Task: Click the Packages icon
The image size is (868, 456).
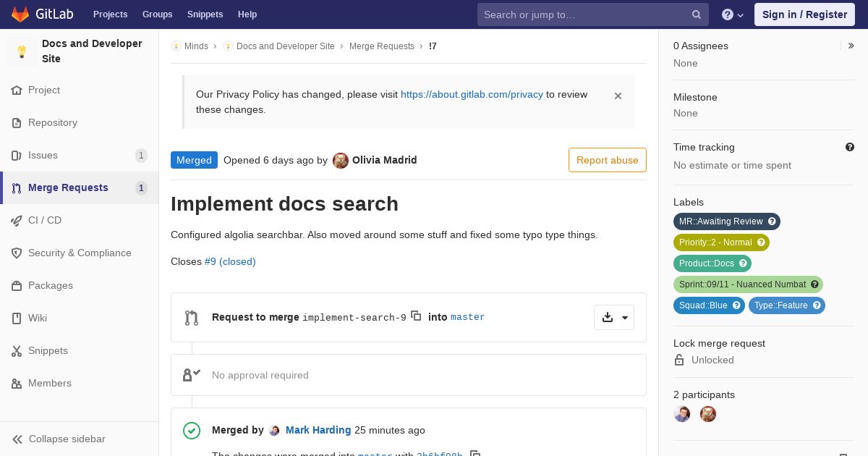Action: tap(17, 286)
